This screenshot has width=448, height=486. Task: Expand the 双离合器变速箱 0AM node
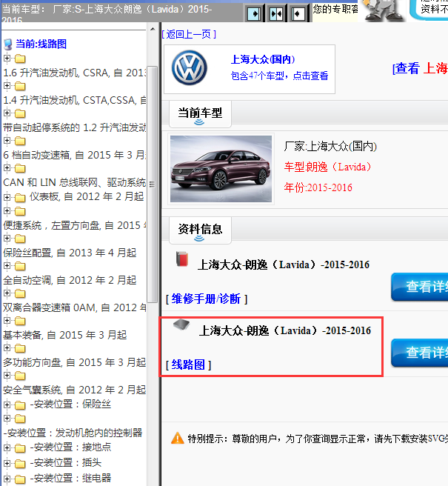(7, 293)
